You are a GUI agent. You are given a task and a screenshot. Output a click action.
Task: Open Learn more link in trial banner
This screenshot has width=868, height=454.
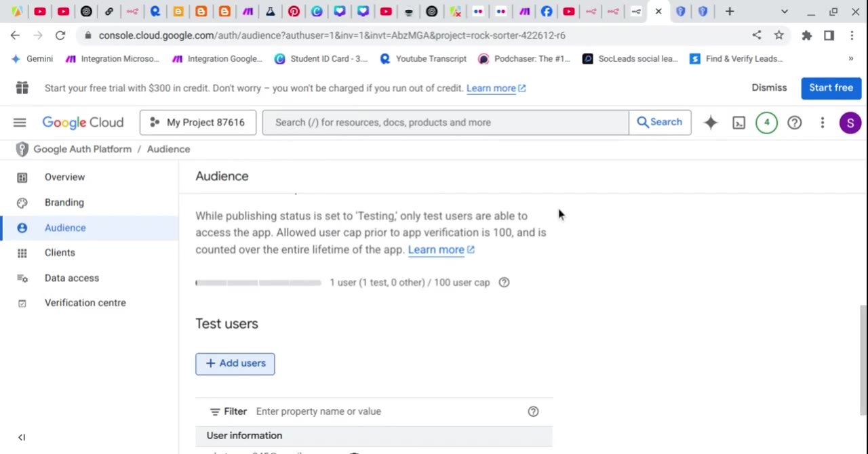point(496,88)
